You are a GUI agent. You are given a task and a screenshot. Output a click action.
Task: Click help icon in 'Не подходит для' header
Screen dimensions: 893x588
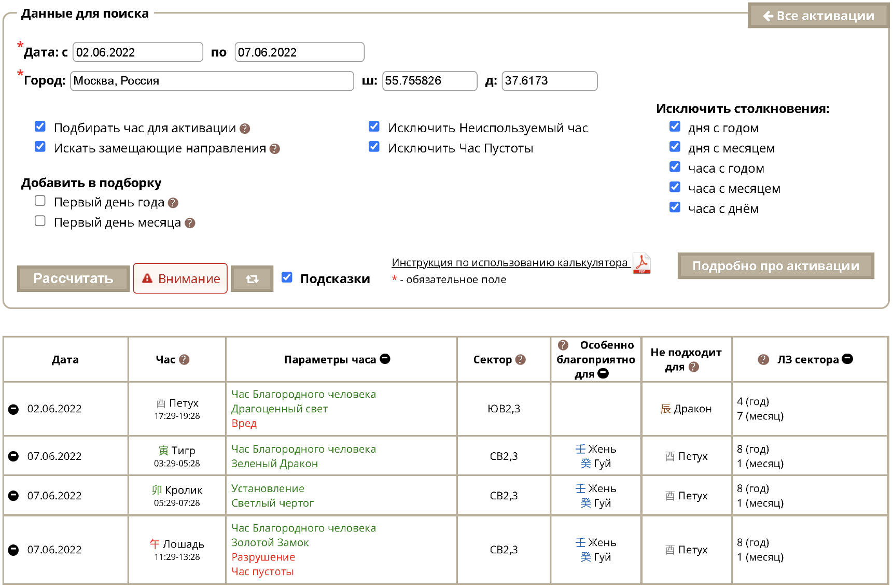coord(694,367)
